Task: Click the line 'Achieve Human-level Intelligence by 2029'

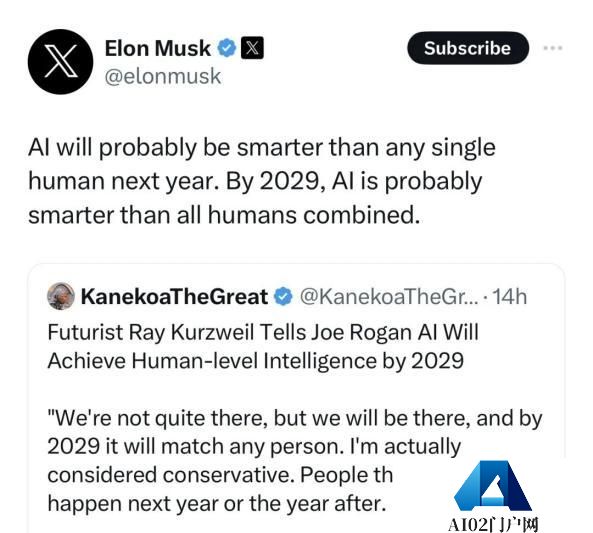Action: [x=256, y=361]
